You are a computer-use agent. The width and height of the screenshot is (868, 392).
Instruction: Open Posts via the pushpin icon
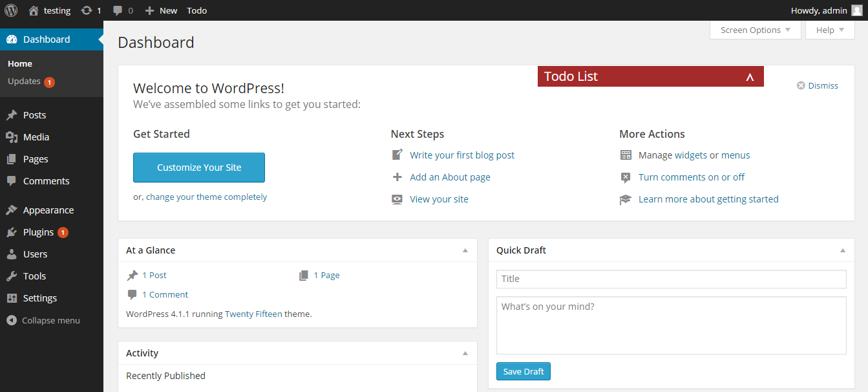[x=12, y=115]
